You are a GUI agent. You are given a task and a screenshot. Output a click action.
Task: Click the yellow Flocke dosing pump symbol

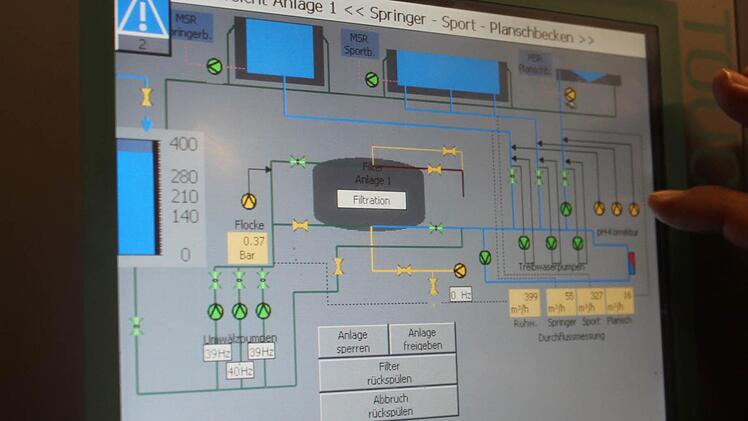coord(249,202)
